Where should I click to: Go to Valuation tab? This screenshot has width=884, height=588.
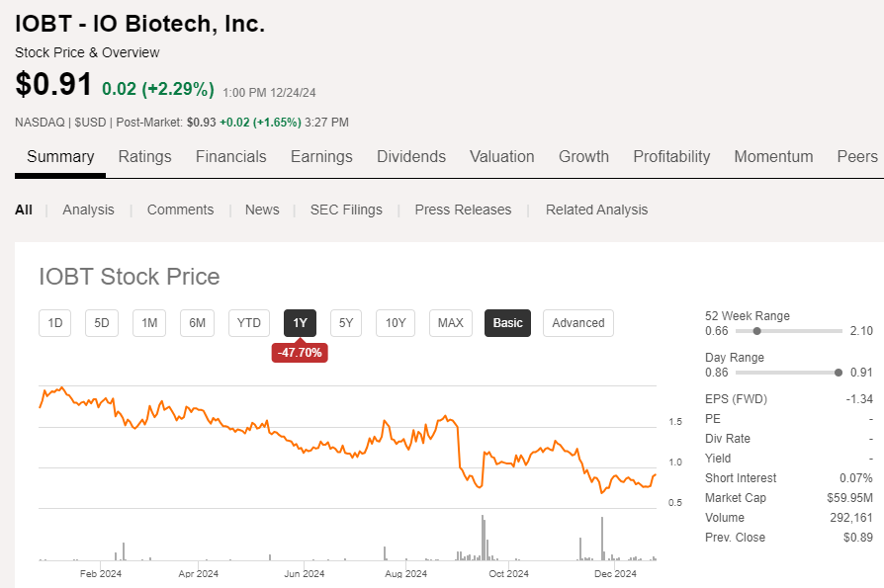coord(501,156)
